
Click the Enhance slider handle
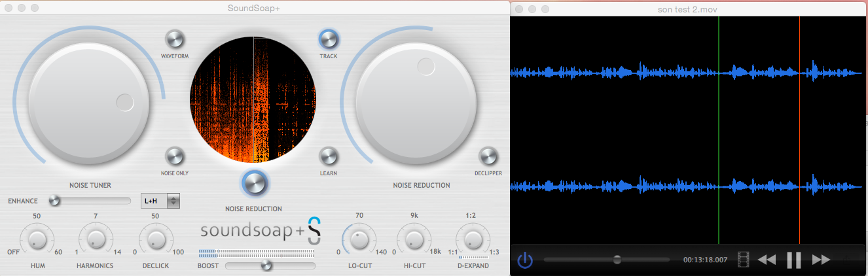click(x=55, y=201)
